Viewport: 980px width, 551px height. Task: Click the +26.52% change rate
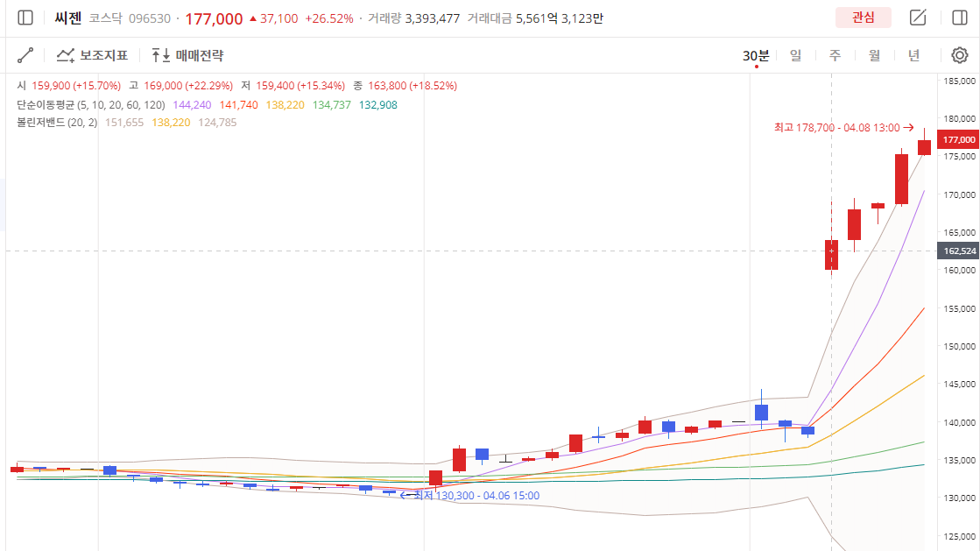pyautogui.click(x=329, y=18)
